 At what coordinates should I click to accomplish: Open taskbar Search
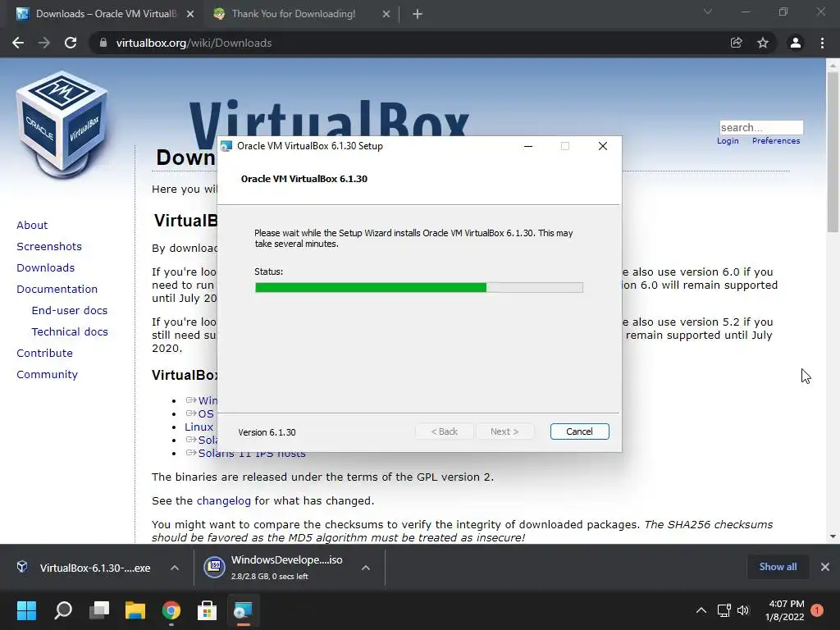(63, 610)
